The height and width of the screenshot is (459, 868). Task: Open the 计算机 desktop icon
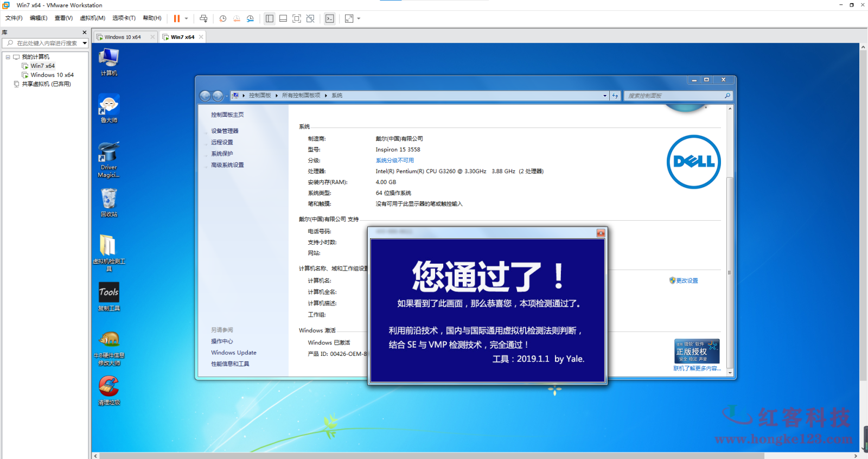(108, 61)
